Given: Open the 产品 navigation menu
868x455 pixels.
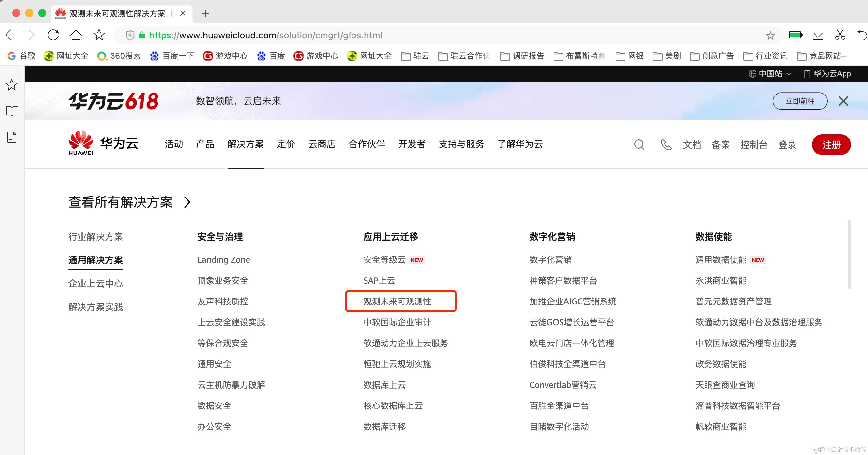Looking at the screenshot, I should tap(205, 144).
